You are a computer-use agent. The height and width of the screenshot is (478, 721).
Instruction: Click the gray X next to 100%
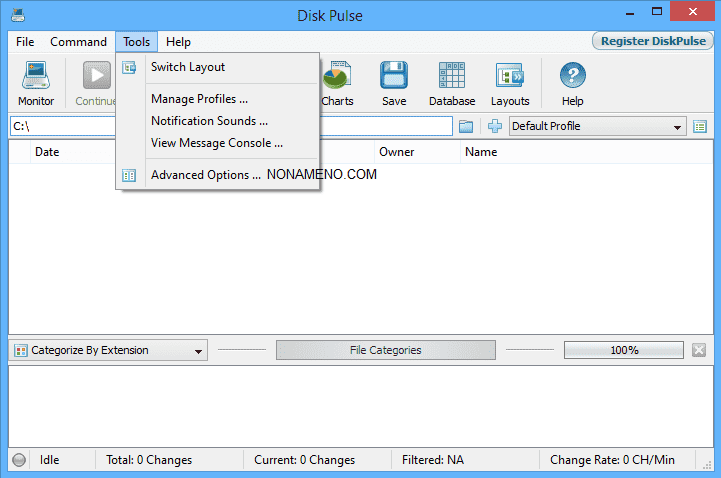pyautogui.click(x=699, y=350)
